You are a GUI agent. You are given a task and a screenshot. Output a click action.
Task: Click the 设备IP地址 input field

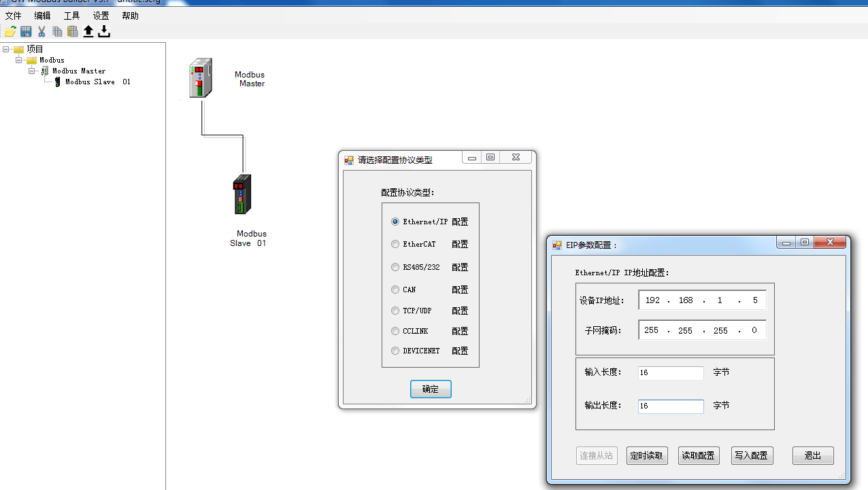click(x=702, y=300)
